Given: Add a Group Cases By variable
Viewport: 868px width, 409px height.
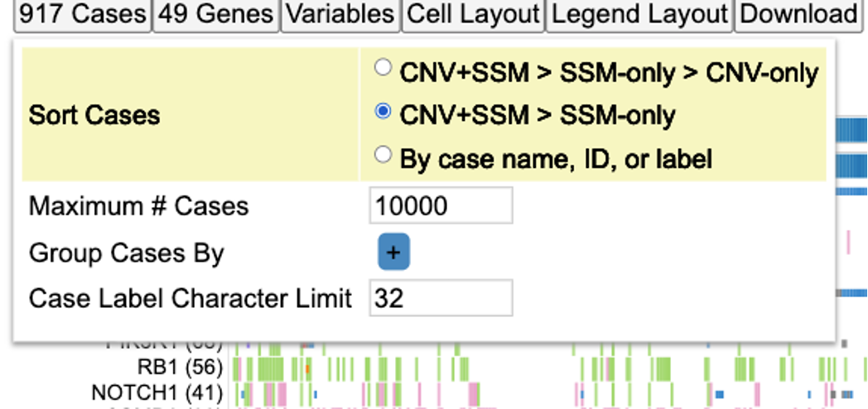Looking at the screenshot, I should click(393, 253).
